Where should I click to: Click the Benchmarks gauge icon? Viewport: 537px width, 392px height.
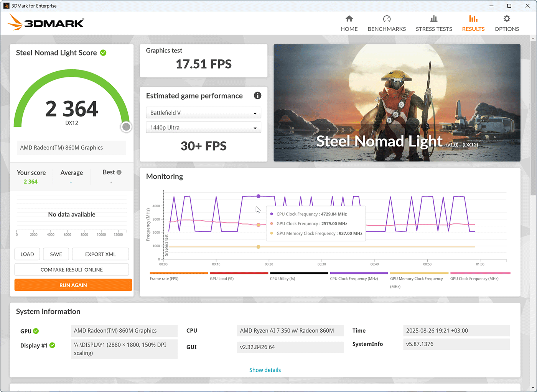387,19
